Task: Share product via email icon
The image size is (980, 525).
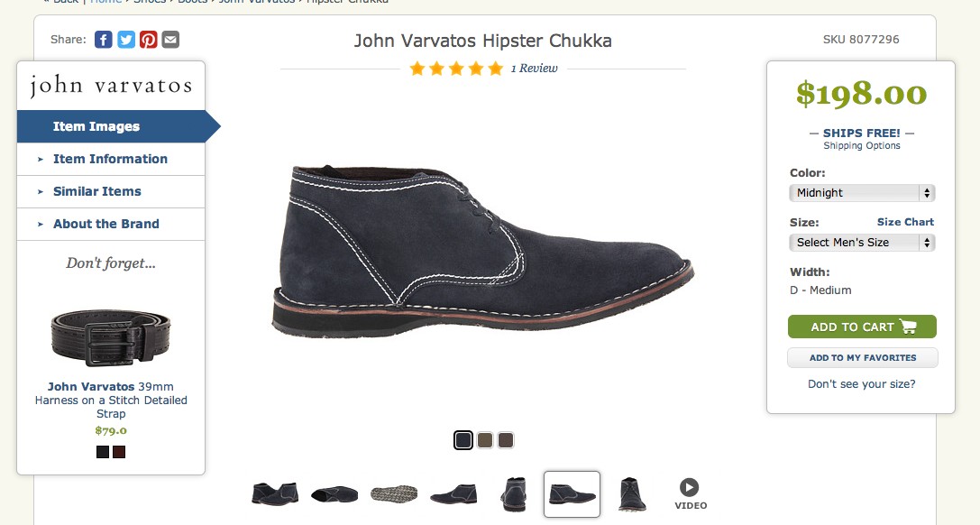Action: [x=170, y=40]
